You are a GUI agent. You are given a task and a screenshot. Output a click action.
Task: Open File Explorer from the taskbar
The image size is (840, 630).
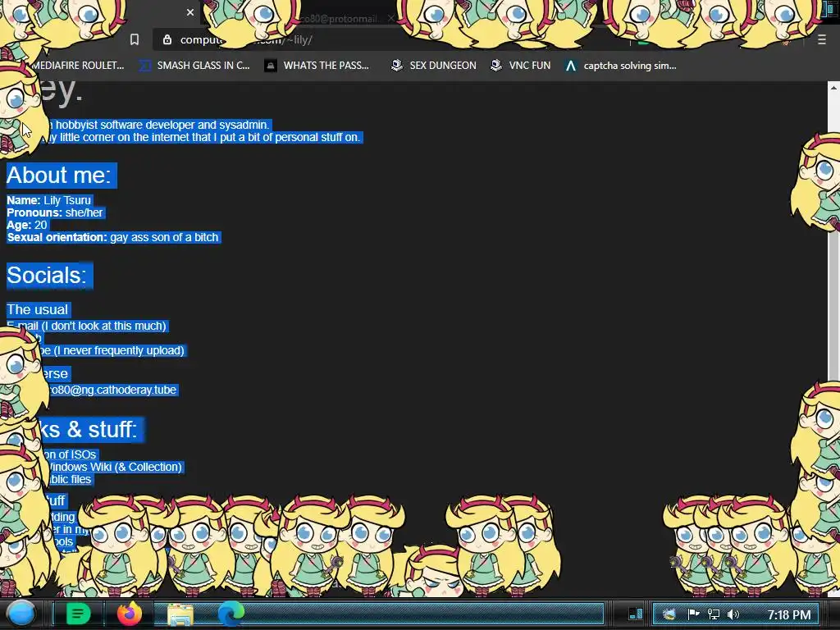point(180,614)
